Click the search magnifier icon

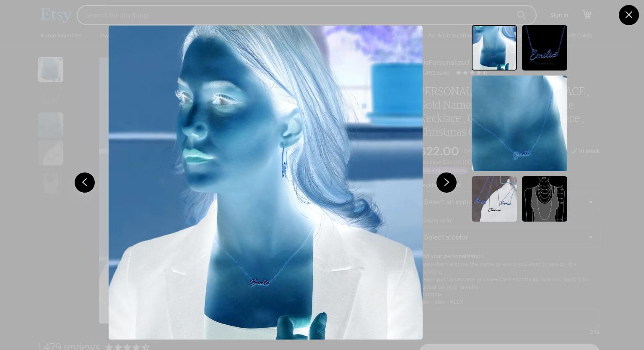[x=522, y=15]
